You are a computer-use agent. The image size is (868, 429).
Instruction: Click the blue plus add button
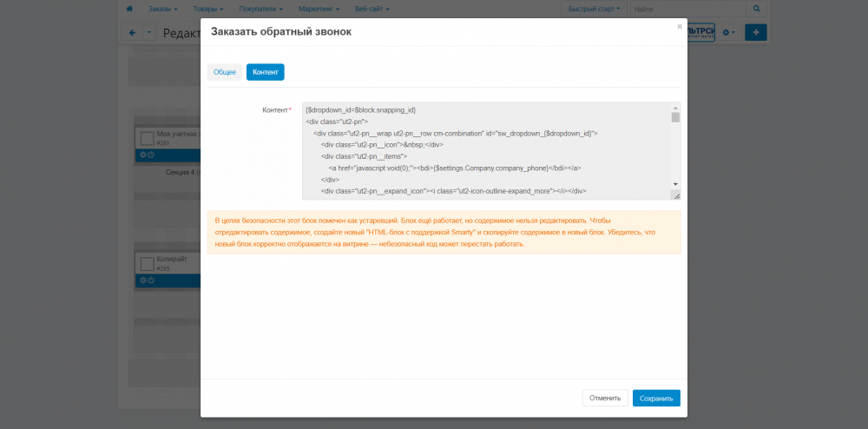point(755,32)
